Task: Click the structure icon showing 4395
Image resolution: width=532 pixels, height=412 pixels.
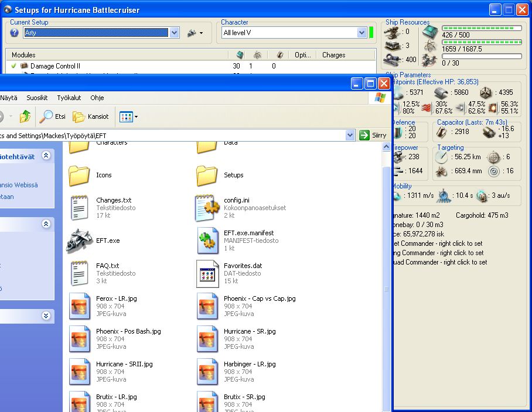Action: (x=486, y=92)
